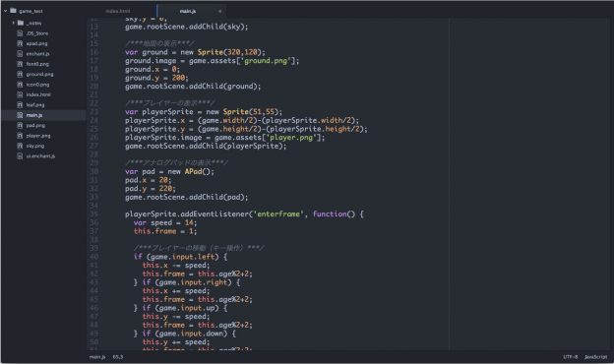Open the .DS_Store file icon
The height and width of the screenshot is (364, 614).
(x=20, y=33)
